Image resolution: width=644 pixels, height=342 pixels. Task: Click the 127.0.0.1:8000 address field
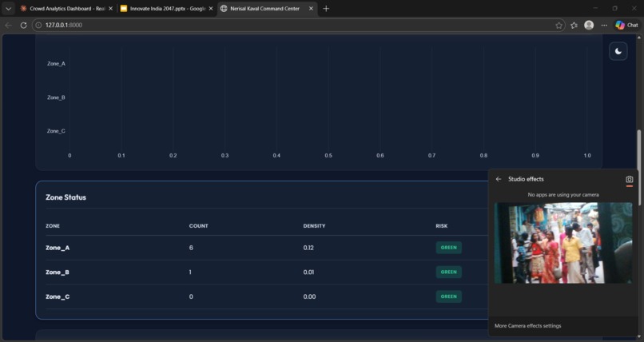pyautogui.click(x=298, y=25)
